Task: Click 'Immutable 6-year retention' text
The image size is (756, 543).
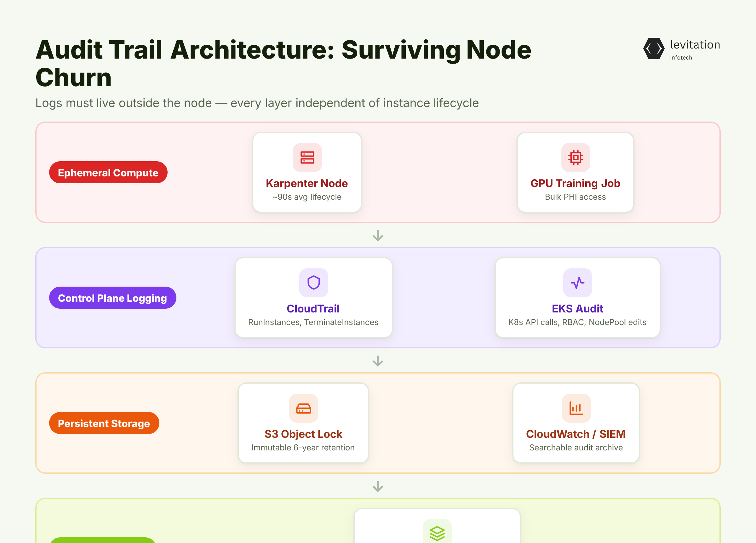Action: click(x=303, y=448)
